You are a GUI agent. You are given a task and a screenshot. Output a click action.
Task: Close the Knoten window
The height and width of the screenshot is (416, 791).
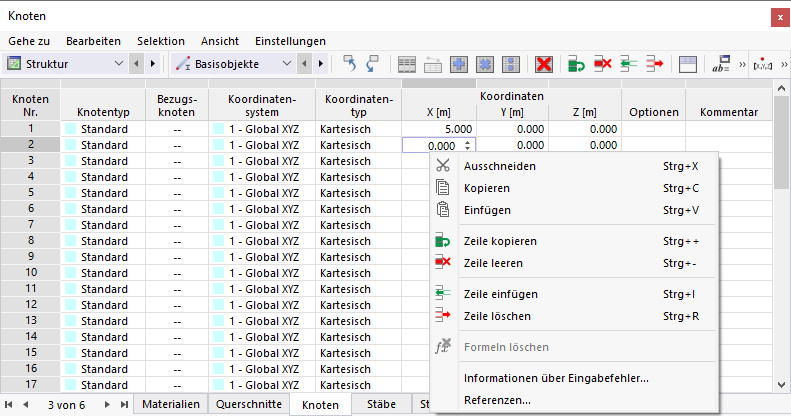tap(780, 18)
